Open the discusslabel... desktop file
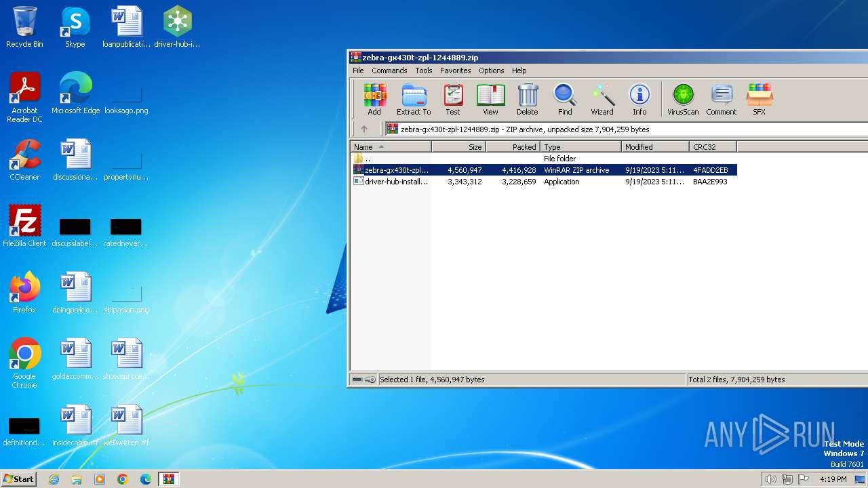The width and height of the screenshot is (868, 488). [75, 232]
